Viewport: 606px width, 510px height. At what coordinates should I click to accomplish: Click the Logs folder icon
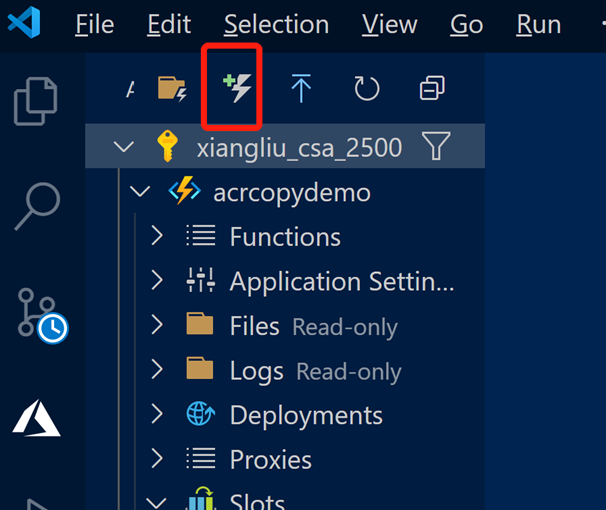tap(200, 368)
